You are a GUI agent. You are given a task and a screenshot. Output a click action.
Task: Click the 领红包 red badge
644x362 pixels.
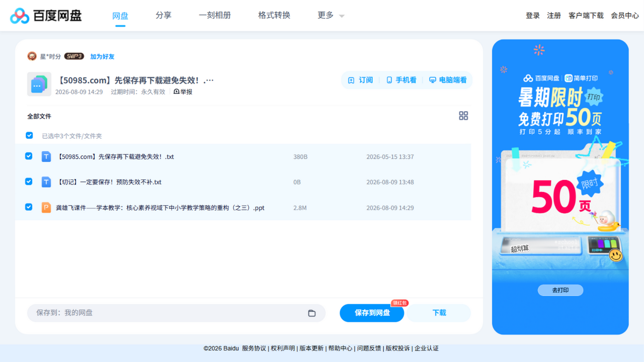[x=400, y=303]
